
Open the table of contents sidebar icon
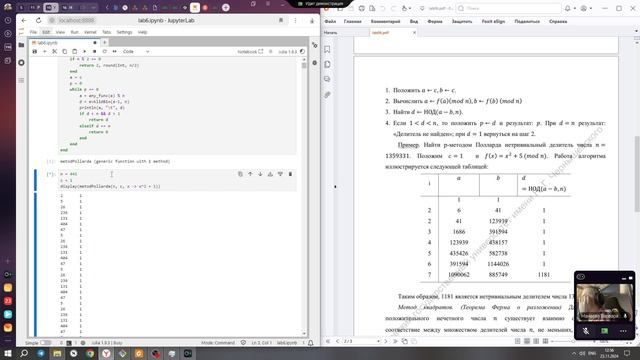pyautogui.click(x=22, y=80)
